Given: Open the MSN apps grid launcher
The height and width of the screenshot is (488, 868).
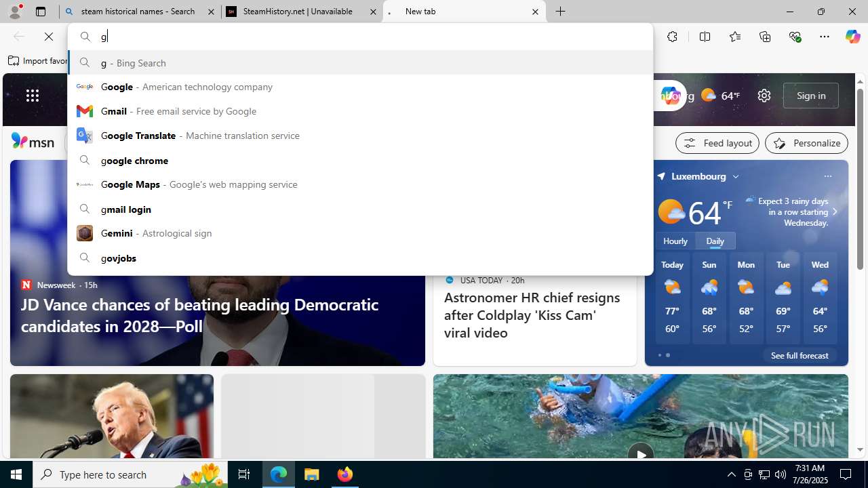Looking at the screenshot, I should pyautogui.click(x=33, y=96).
